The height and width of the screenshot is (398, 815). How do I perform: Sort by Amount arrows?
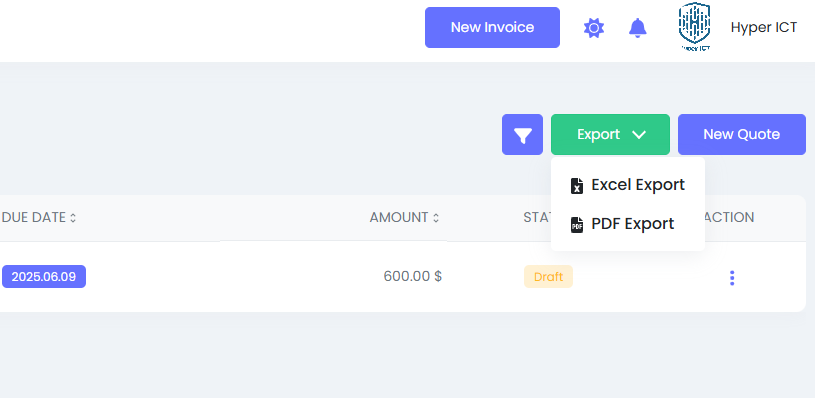(x=436, y=218)
